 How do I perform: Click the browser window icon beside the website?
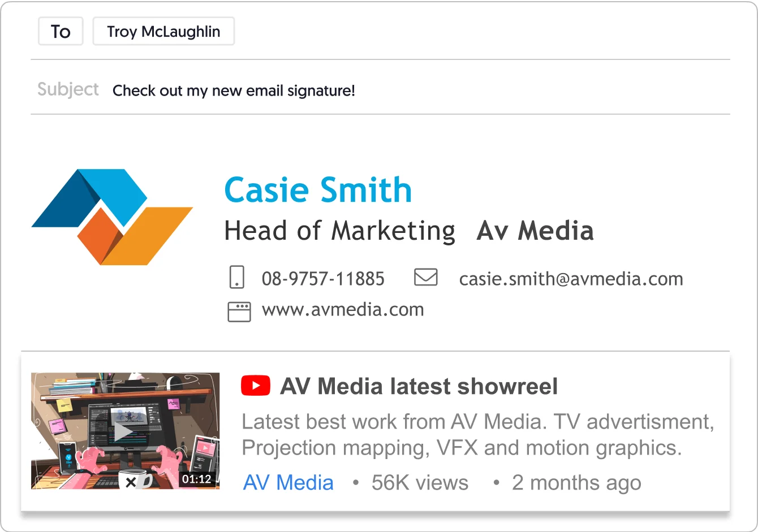coord(239,310)
